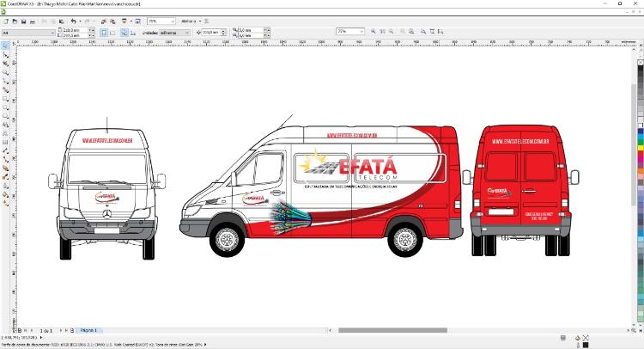The height and width of the screenshot is (349, 644).
Task: Select the Rectangle tool in the toolbox
Action: click(5, 99)
